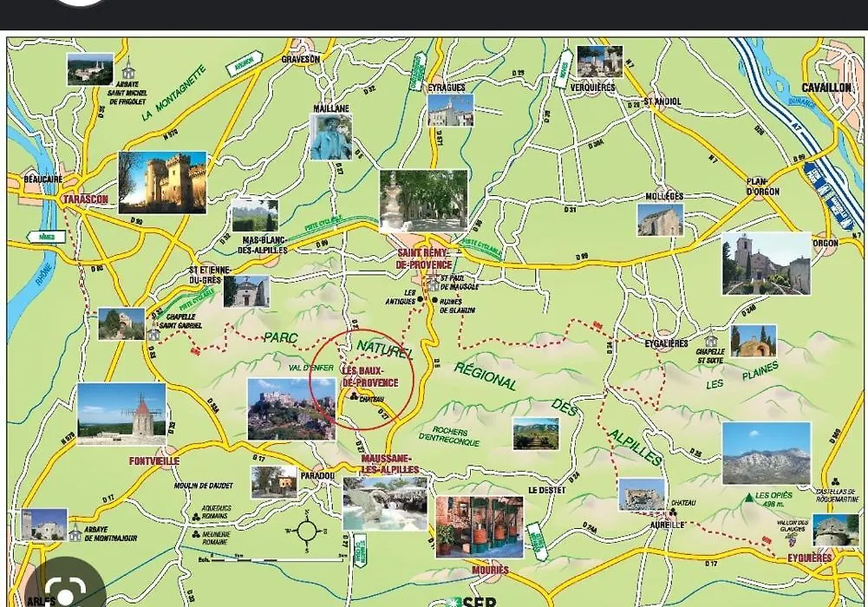Click the Rochers d'Entreconque label
The height and width of the screenshot is (607, 868).
tap(449, 436)
